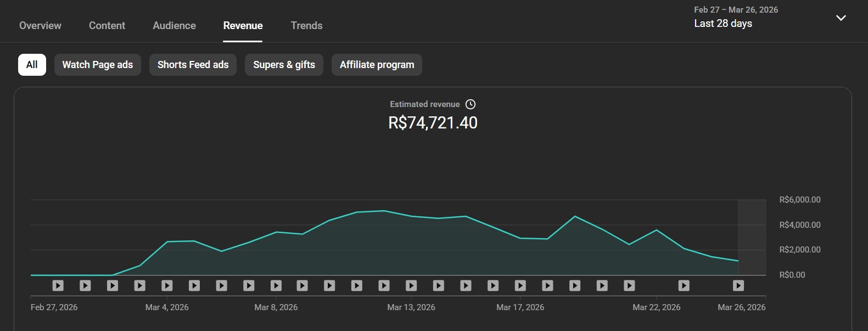Open the Audience tab

tap(174, 26)
